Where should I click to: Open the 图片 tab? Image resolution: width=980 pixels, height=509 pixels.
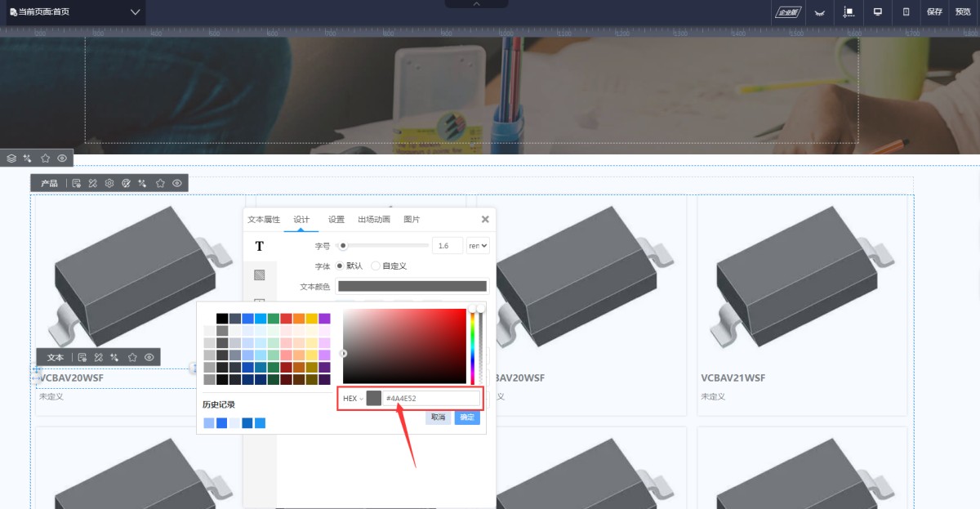pyautogui.click(x=412, y=220)
